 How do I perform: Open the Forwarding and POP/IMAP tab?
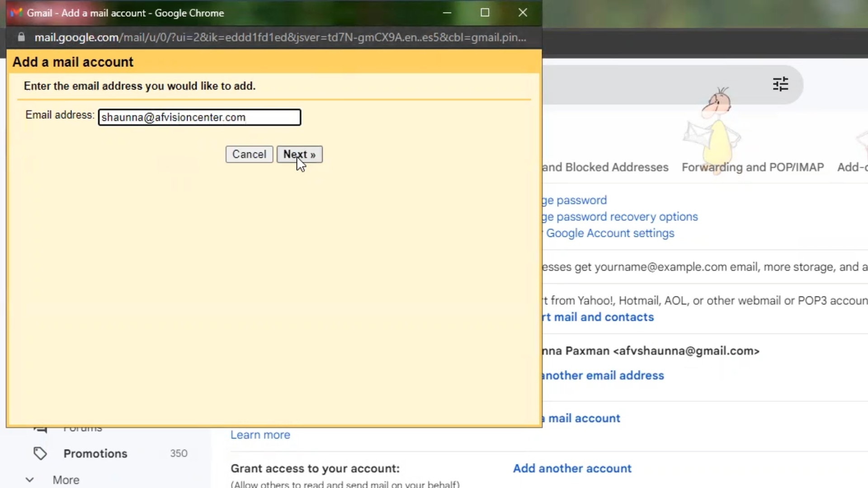[x=752, y=167]
